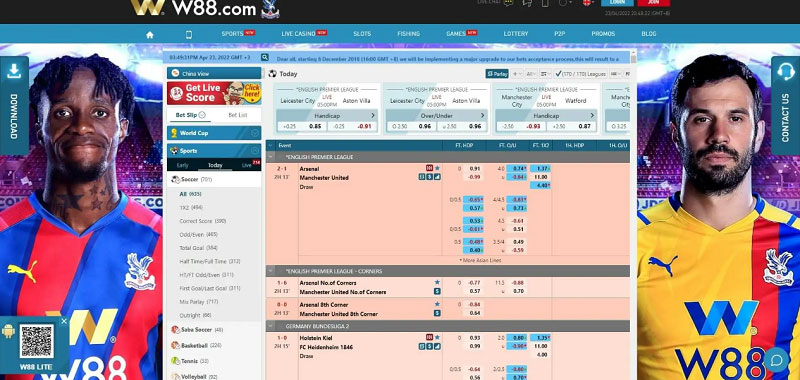The width and height of the screenshot is (800, 380).
Task: Click the Get Live Score banner
Action: click(214, 93)
